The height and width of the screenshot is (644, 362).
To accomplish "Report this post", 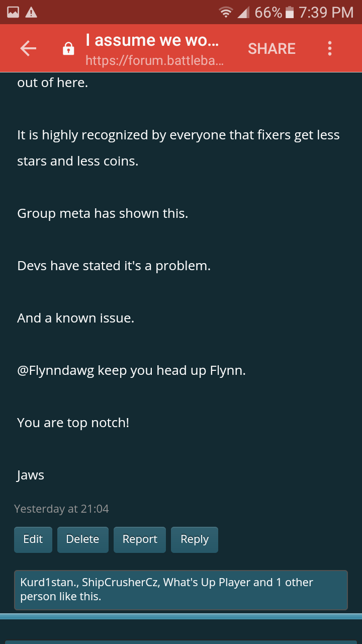I will coord(140,539).
